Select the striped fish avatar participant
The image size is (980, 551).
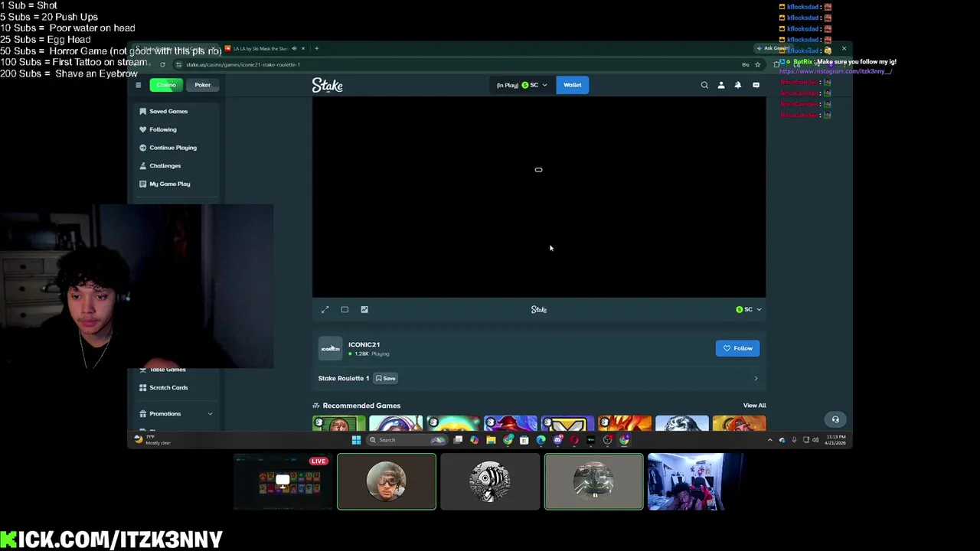(x=490, y=481)
